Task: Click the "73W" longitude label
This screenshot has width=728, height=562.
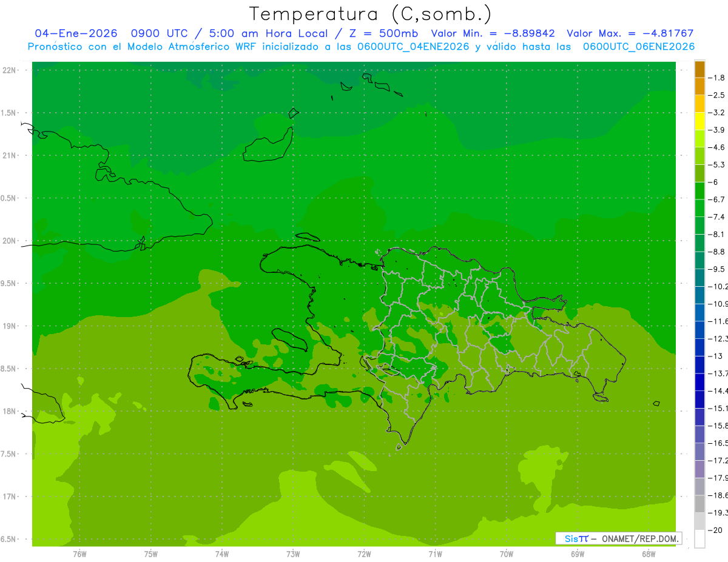Action: 293,554
